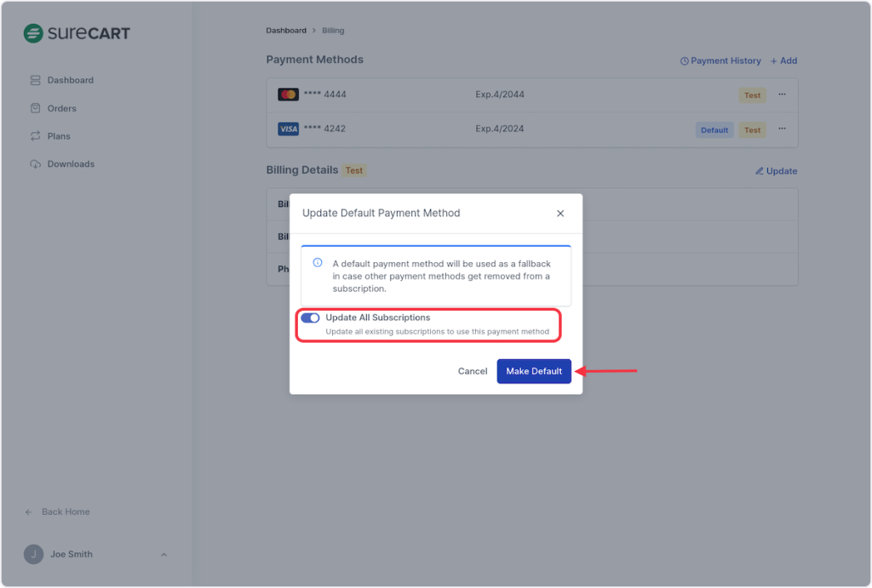Click the Dashboard sidebar icon
The width and height of the screenshot is (872, 588).
tap(35, 80)
